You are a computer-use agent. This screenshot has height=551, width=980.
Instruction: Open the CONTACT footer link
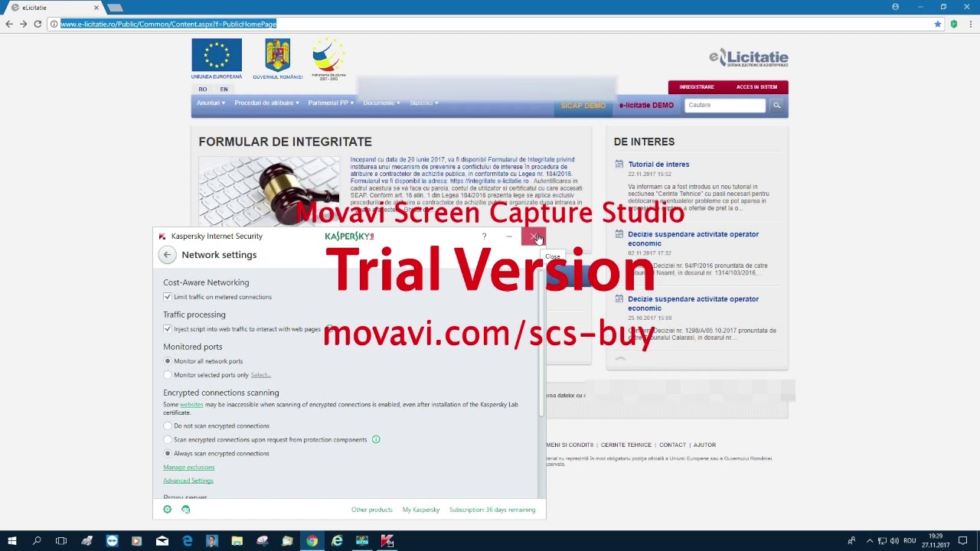(x=672, y=445)
